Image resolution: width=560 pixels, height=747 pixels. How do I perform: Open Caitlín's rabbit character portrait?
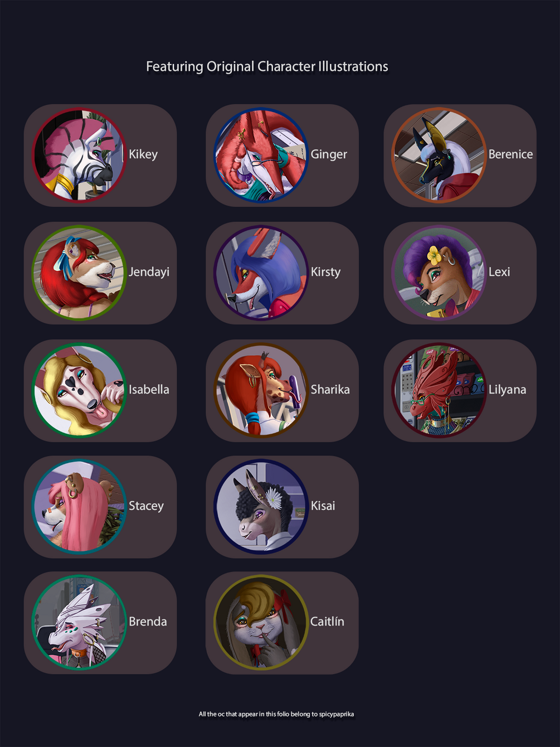pos(261,622)
